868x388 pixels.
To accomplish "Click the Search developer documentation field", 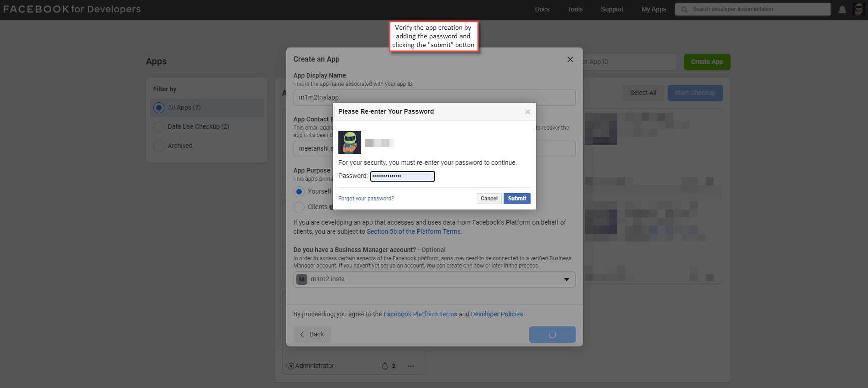I will tap(752, 9).
